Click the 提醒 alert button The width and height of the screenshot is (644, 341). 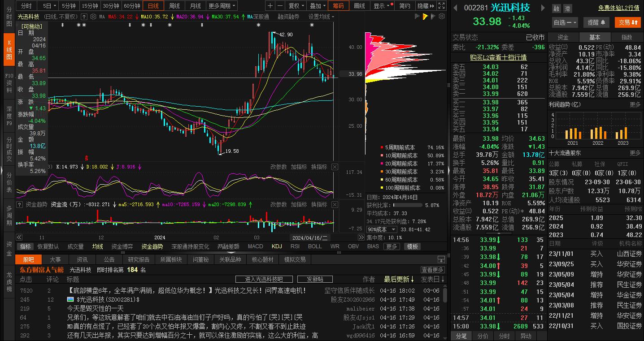[x=596, y=22]
